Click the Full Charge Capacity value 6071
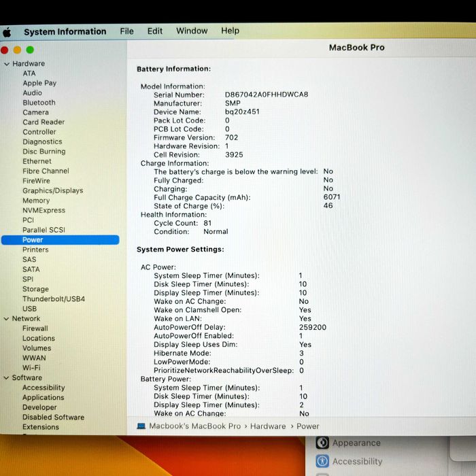 point(332,197)
